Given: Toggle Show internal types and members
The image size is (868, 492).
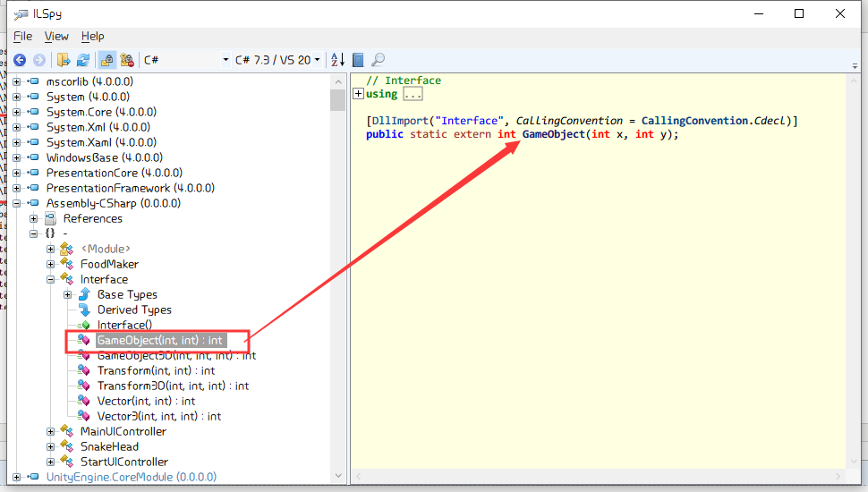Looking at the screenshot, I should pos(107,60).
